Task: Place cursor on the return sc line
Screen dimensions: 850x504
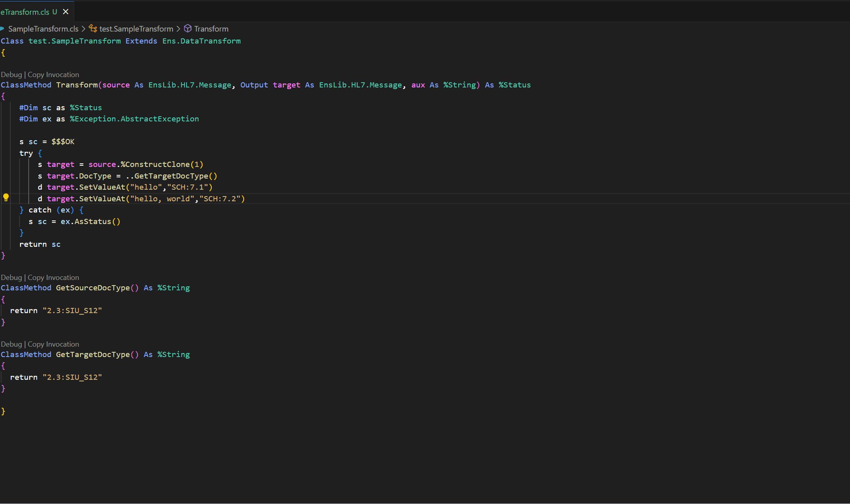Action: (x=40, y=244)
